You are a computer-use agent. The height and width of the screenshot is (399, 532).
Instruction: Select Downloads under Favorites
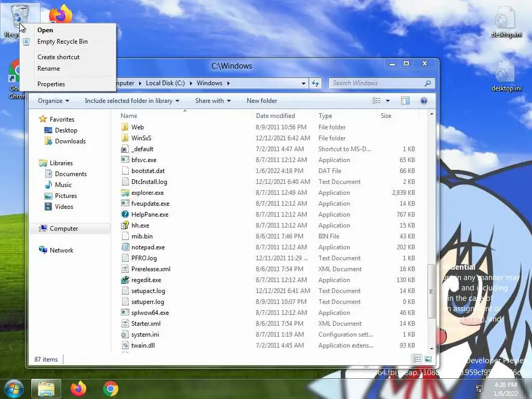click(65, 141)
